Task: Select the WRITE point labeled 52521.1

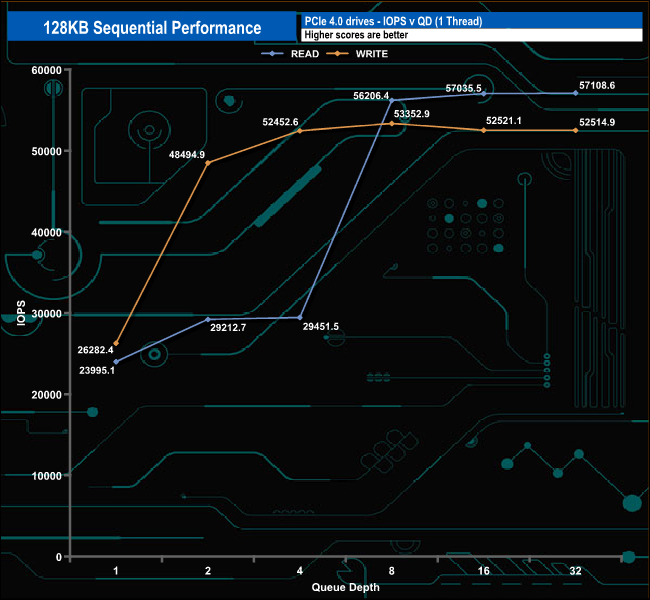Action: [x=484, y=130]
